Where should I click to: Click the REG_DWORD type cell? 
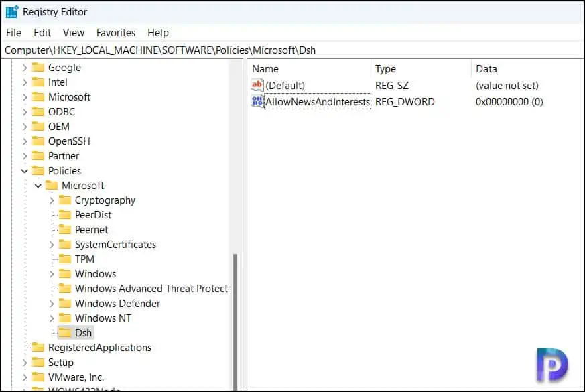[x=405, y=102]
